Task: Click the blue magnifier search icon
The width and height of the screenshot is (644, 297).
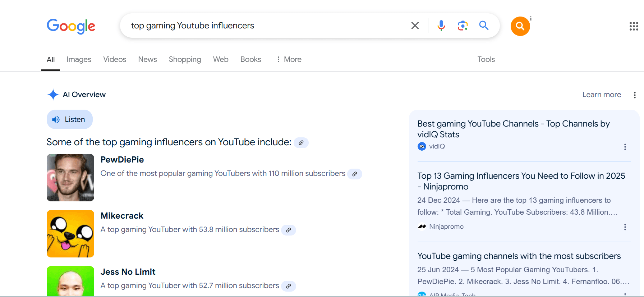Action: 484,25
